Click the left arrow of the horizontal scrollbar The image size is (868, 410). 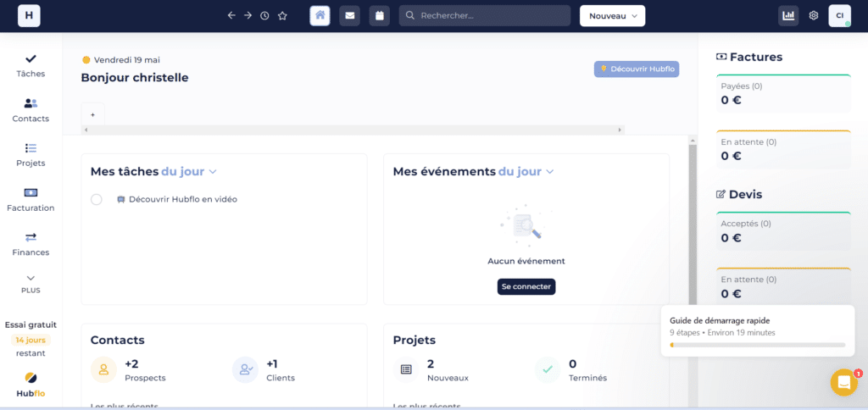pyautogui.click(x=85, y=130)
